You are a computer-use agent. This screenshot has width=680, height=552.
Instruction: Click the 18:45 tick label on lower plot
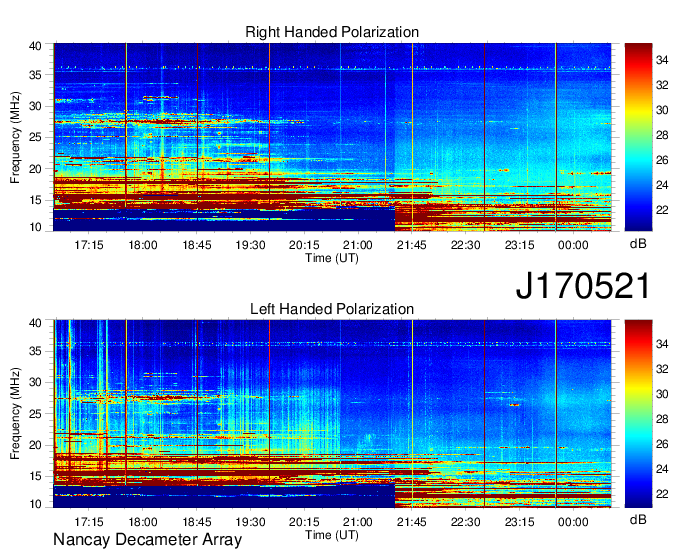tap(196, 522)
